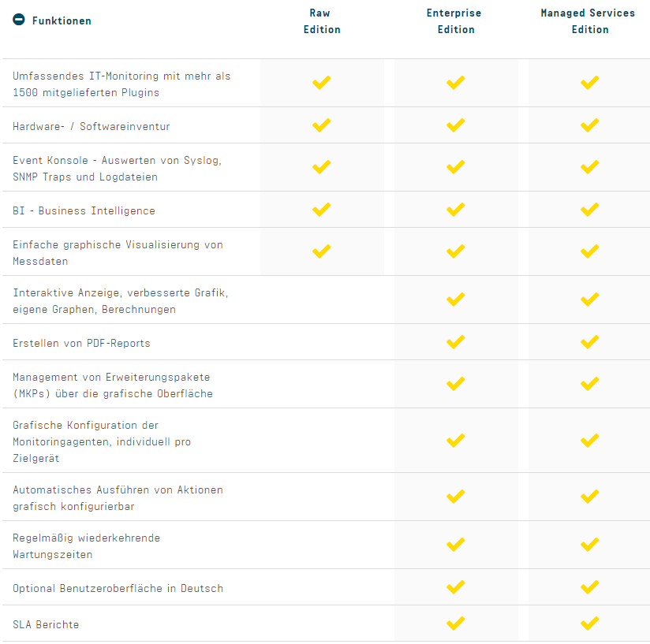650x644 pixels.
Task: Click Enterprise checkmark for PDF-Reports row
Action: [456, 342]
